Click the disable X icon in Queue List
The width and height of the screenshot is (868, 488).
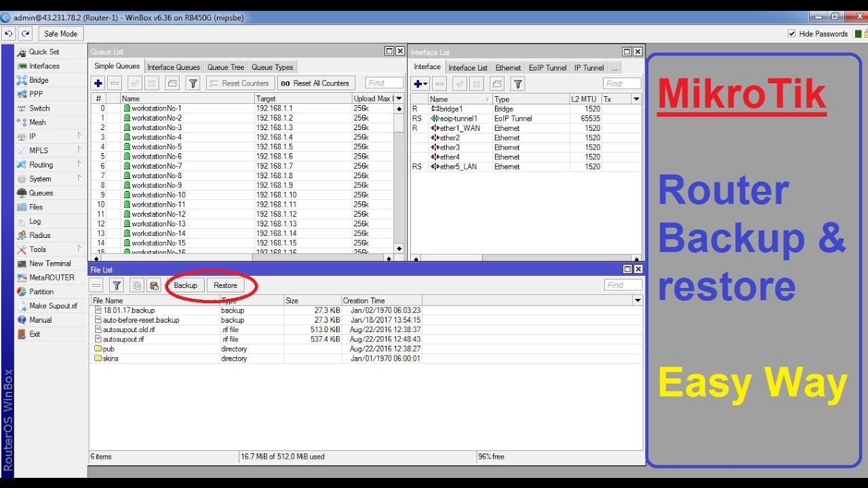152,83
